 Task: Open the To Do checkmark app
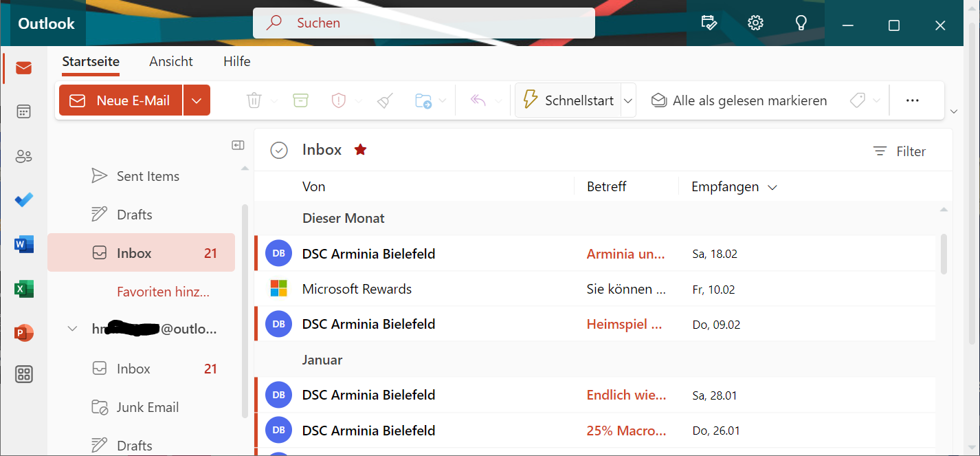coord(24,200)
